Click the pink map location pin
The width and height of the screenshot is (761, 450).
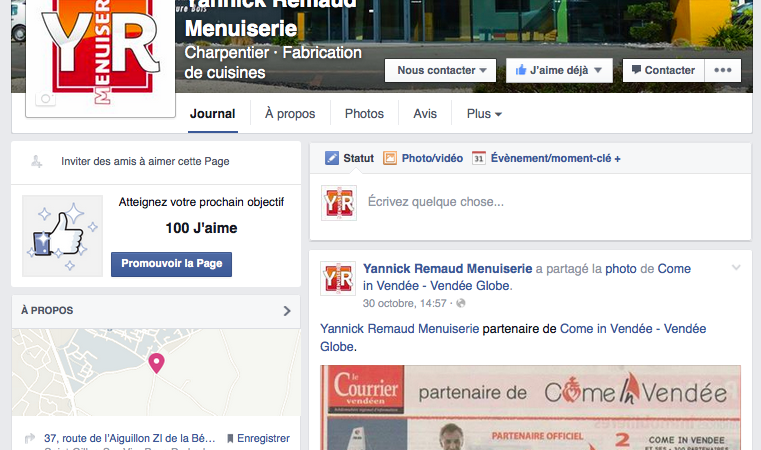pos(156,363)
